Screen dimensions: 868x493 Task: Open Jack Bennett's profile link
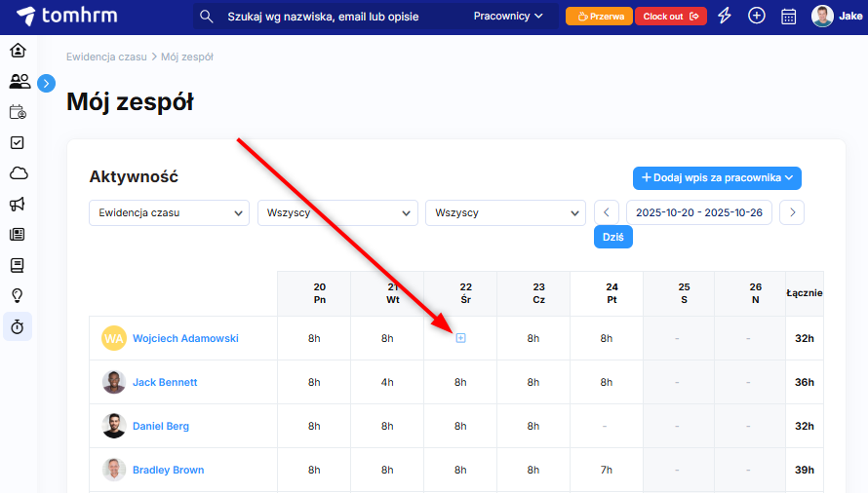(x=165, y=382)
